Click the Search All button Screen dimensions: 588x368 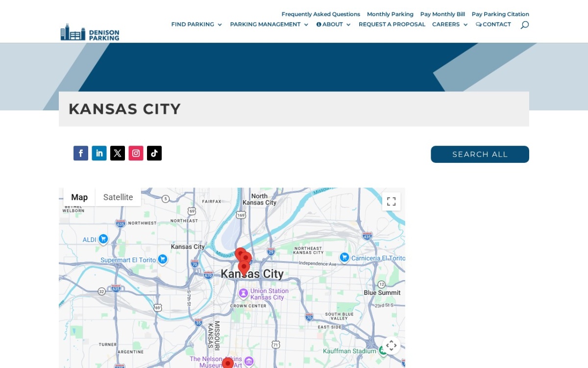point(480,154)
